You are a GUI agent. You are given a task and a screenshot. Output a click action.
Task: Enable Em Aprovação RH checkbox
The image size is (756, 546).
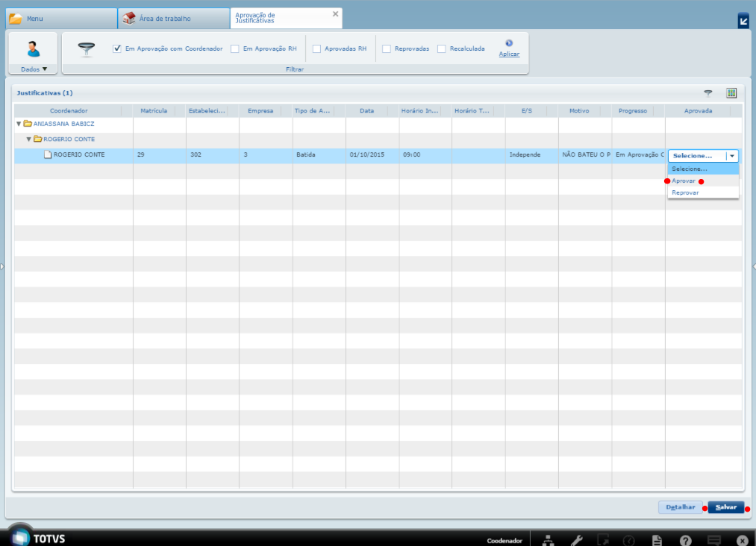tap(235, 48)
